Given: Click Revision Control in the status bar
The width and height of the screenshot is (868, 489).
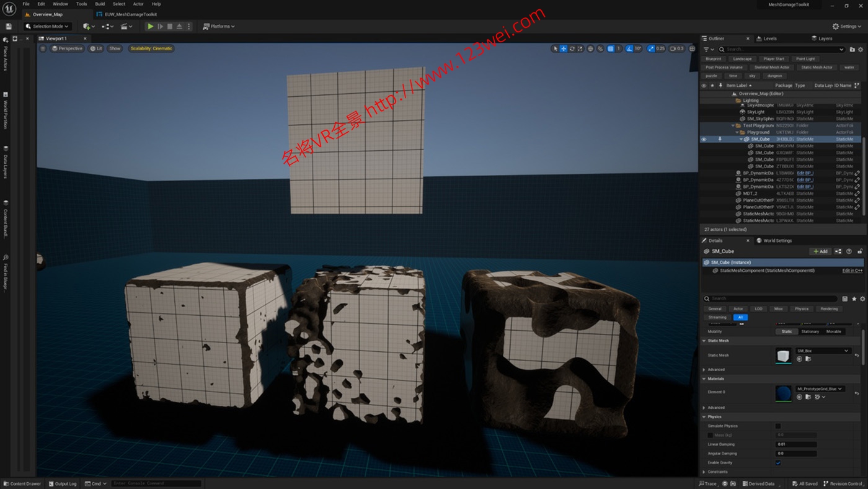Looking at the screenshot, I should (x=843, y=483).
